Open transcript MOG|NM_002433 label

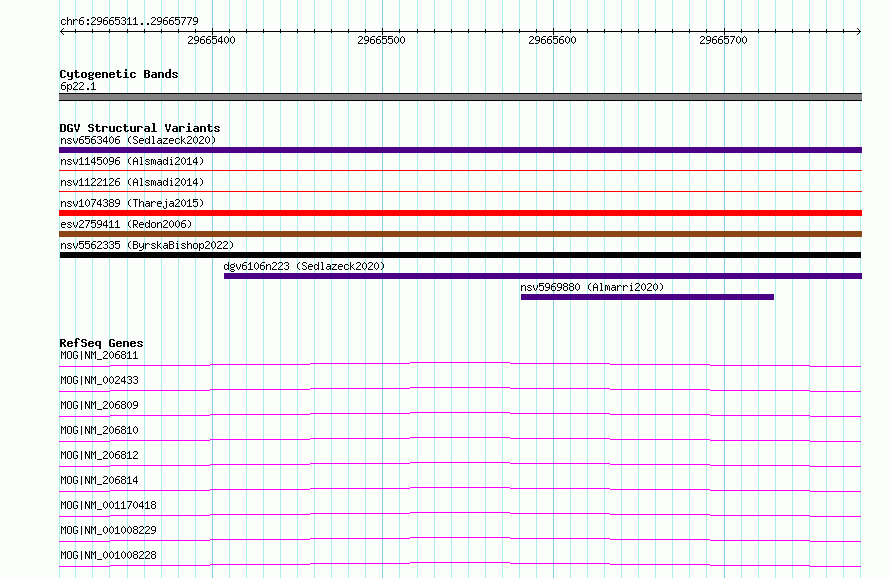tap(99, 380)
